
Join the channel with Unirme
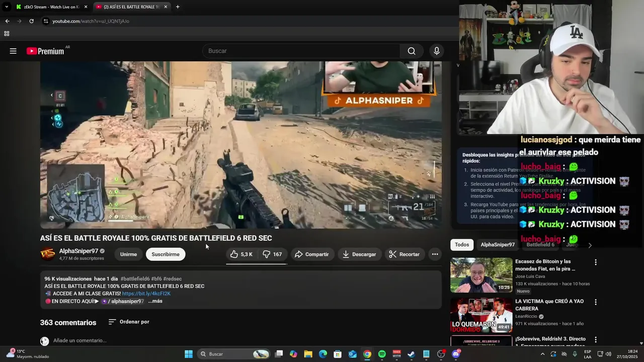point(128,254)
